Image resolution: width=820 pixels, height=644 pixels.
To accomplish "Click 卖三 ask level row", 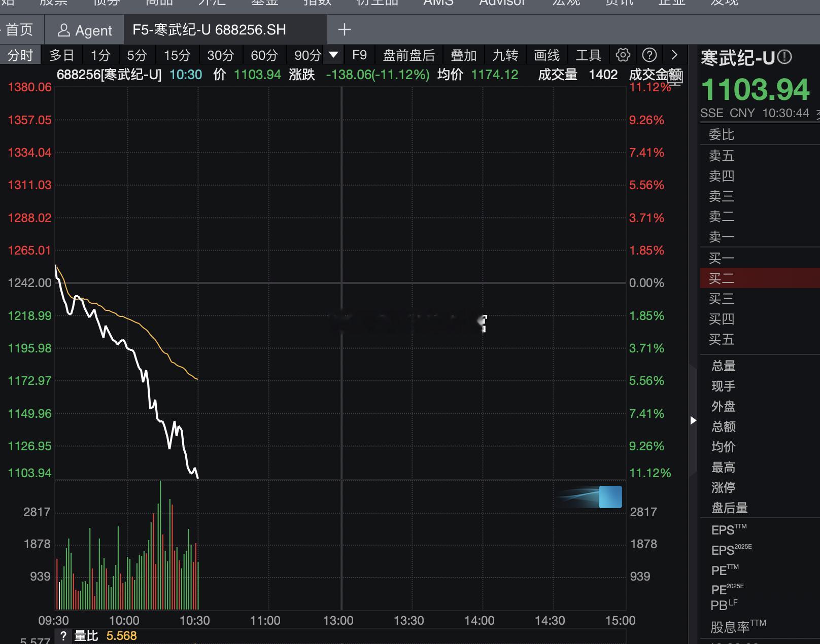I will (x=760, y=196).
